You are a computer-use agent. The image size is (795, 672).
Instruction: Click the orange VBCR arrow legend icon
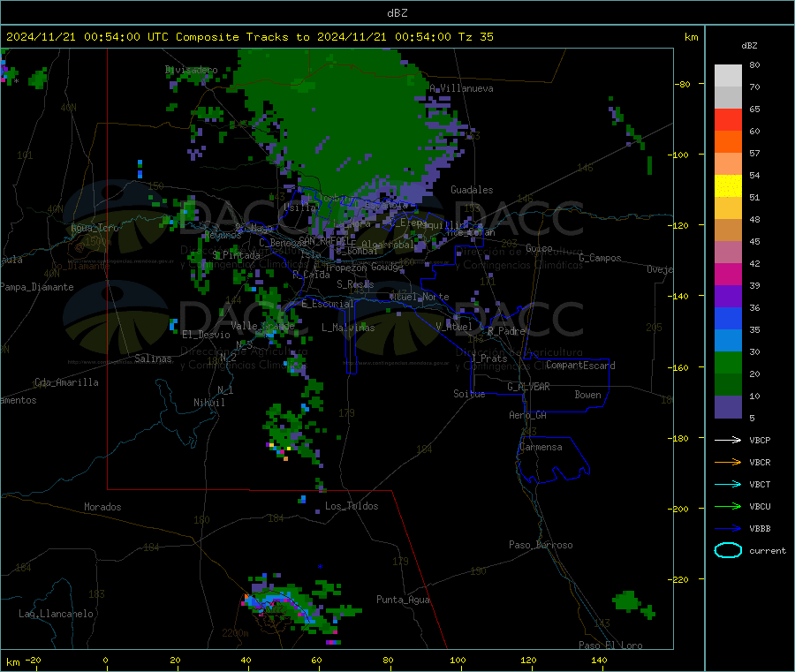coord(728,462)
